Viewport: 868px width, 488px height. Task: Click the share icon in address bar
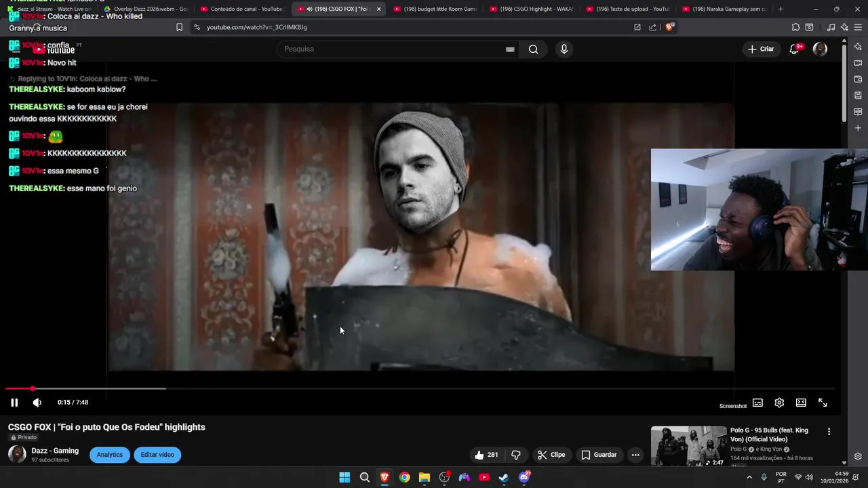(x=652, y=27)
